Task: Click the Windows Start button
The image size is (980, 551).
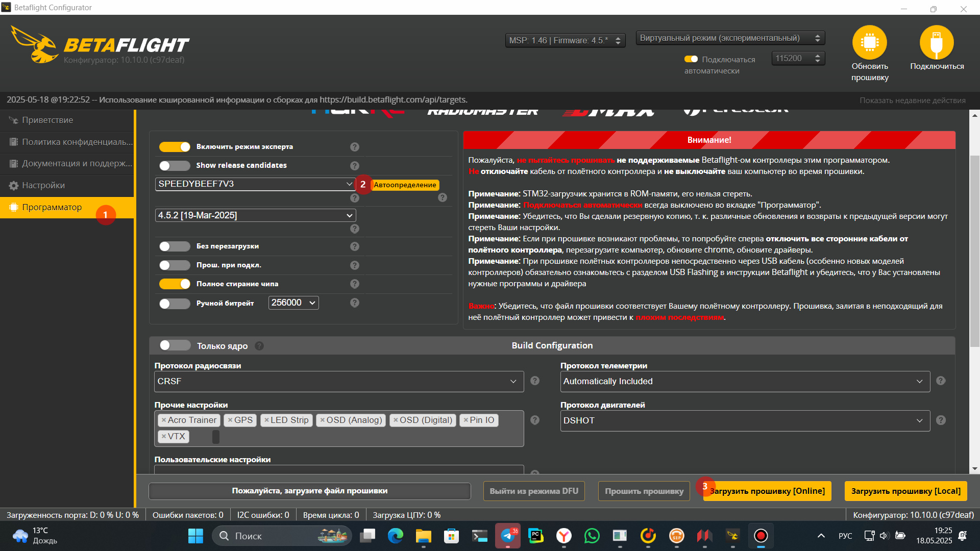Action: (195, 536)
